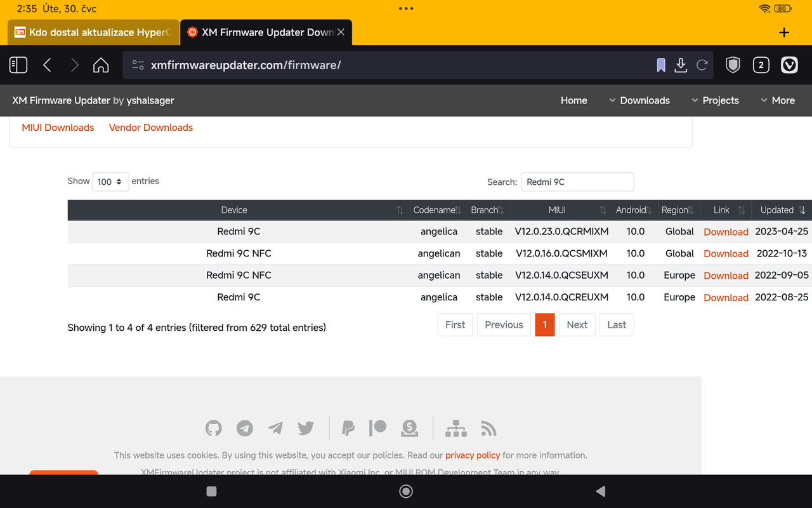This screenshot has height=508, width=812.
Task: Open the tab switcher showing 2 tabs
Action: click(761, 65)
